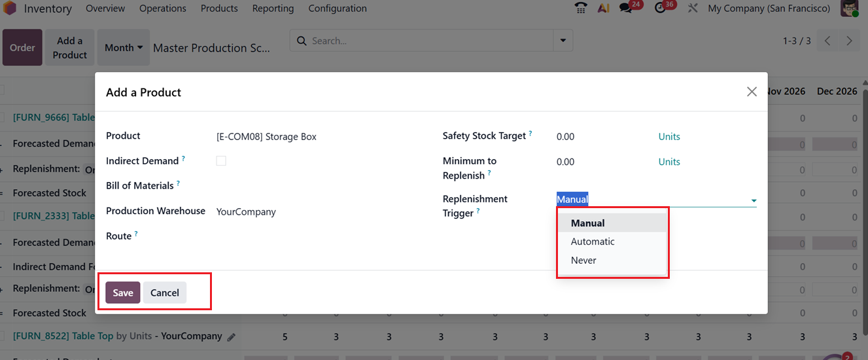Enable the Indirect Demand checkbox

(x=221, y=161)
